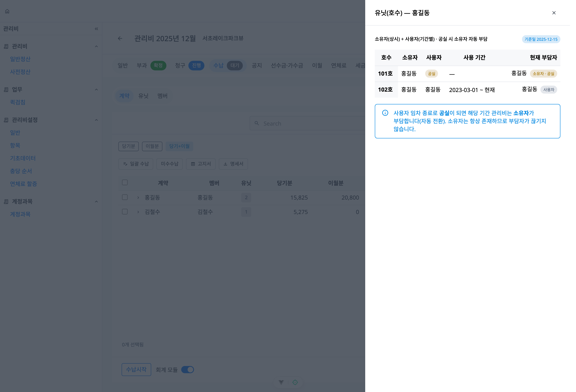This screenshot has height=392, width=576.
Task: Toggle the 회계 모듈 switch
Action: (188, 370)
